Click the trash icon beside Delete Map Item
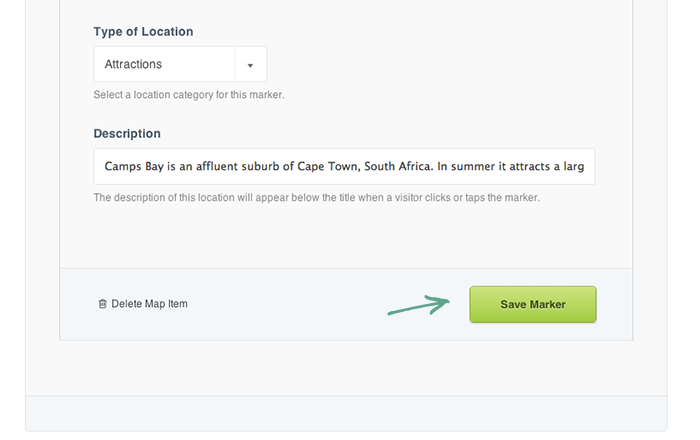Image resolution: width=700 pixels, height=440 pixels. point(102,304)
